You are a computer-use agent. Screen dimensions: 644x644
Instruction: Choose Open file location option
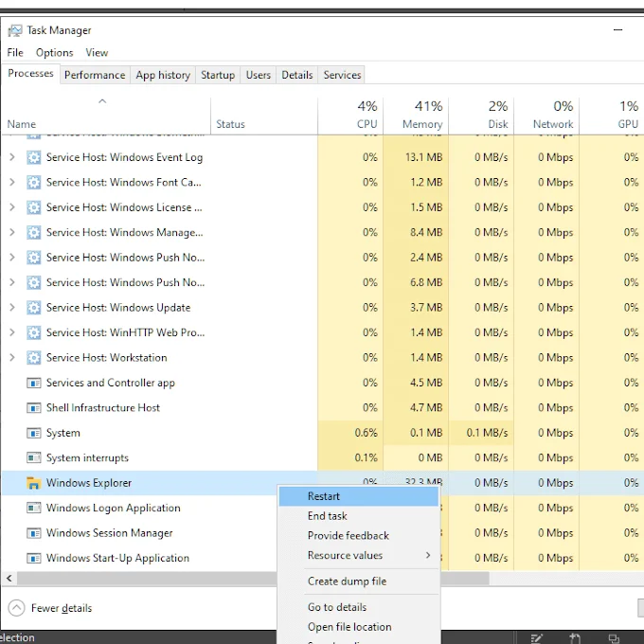coord(359,627)
